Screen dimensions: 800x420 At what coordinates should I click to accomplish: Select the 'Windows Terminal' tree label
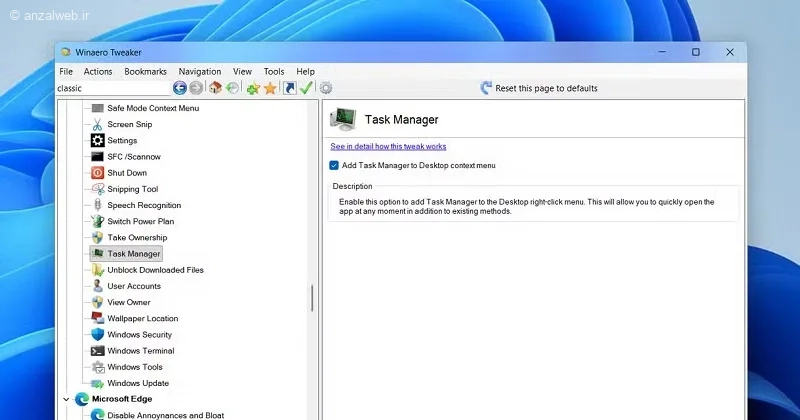pyautogui.click(x=140, y=351)
